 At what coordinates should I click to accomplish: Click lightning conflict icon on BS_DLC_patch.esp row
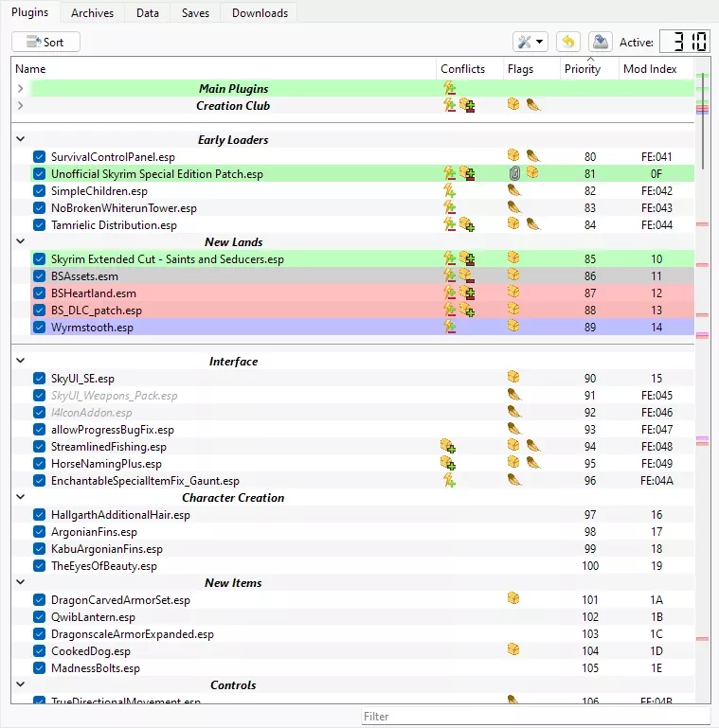coord(449,311)
